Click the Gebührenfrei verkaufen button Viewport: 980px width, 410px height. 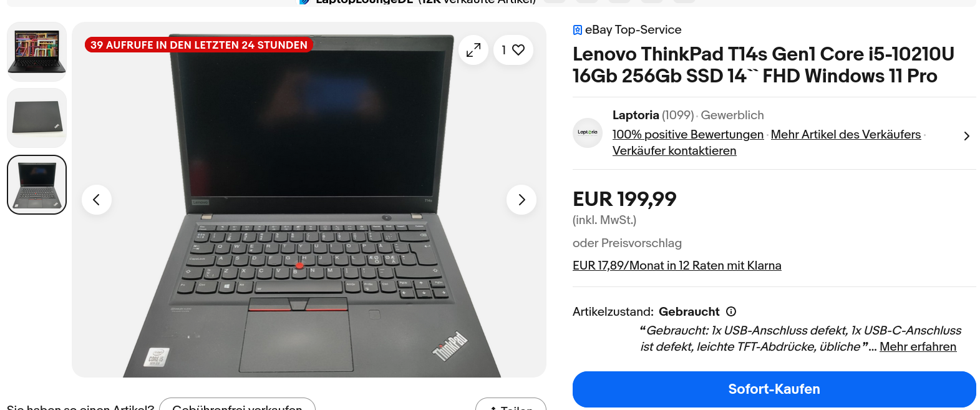click(237, 404)
